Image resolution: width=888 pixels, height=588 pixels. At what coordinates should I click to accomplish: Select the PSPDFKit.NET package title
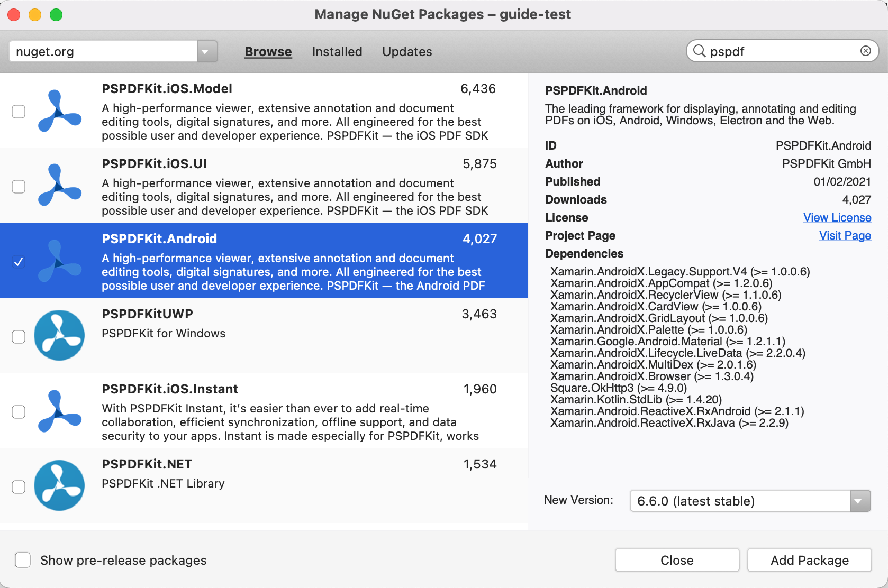(x=147, y=464)
